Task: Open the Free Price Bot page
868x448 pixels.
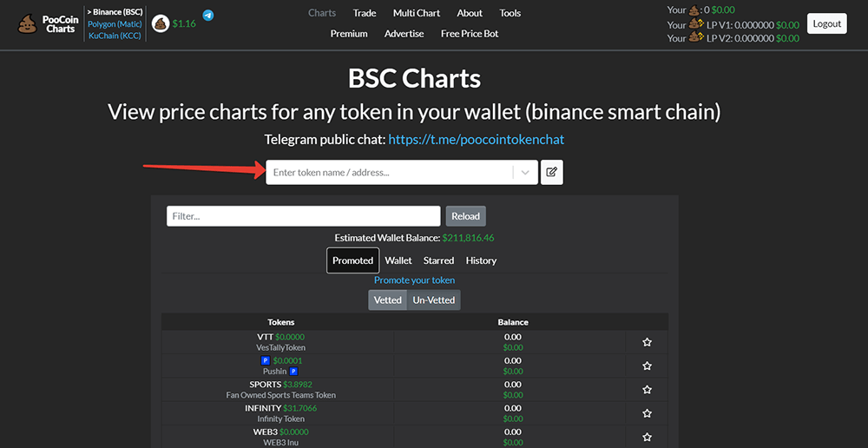Action: pos(470,34)
